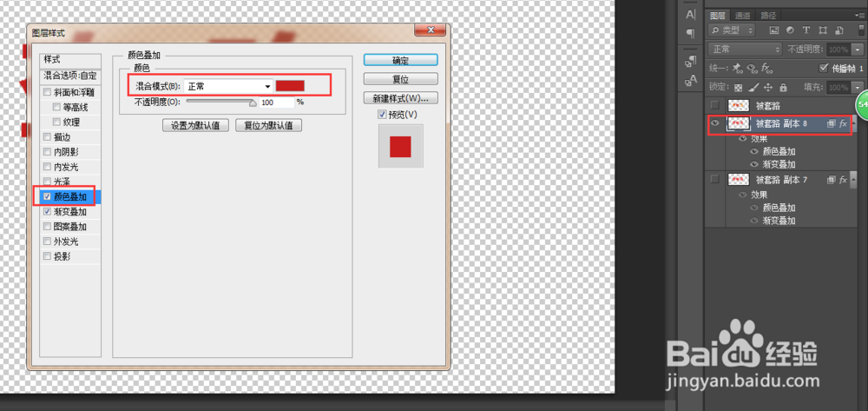Toggle 效果 eye under 被套路 副本 8
The image size is (868, 411).
pos(743,139)
